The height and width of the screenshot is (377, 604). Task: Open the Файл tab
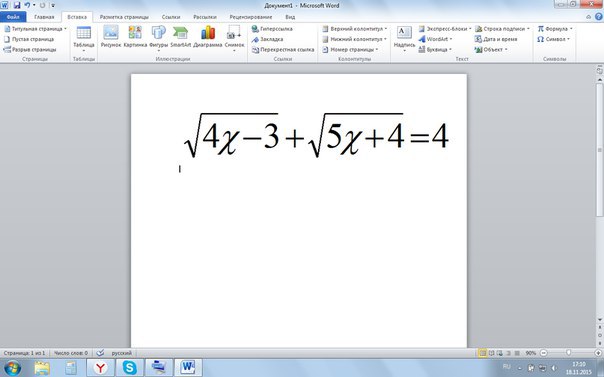13,17
